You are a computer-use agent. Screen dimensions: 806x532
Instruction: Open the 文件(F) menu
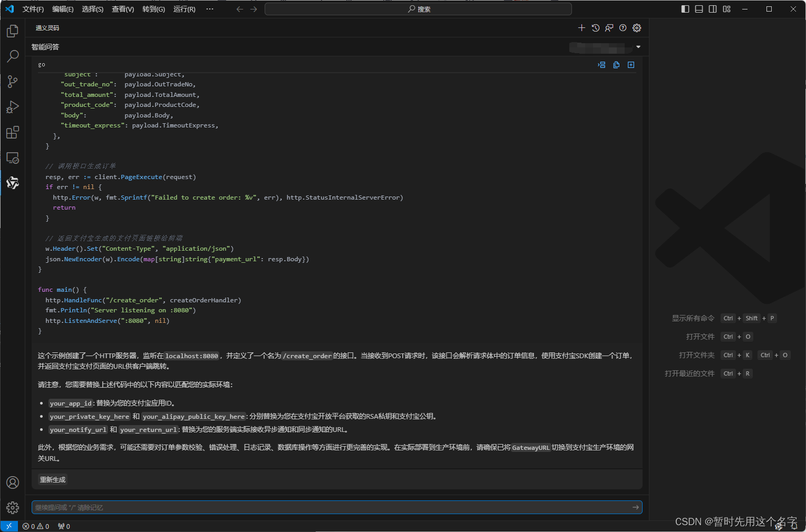33,9
